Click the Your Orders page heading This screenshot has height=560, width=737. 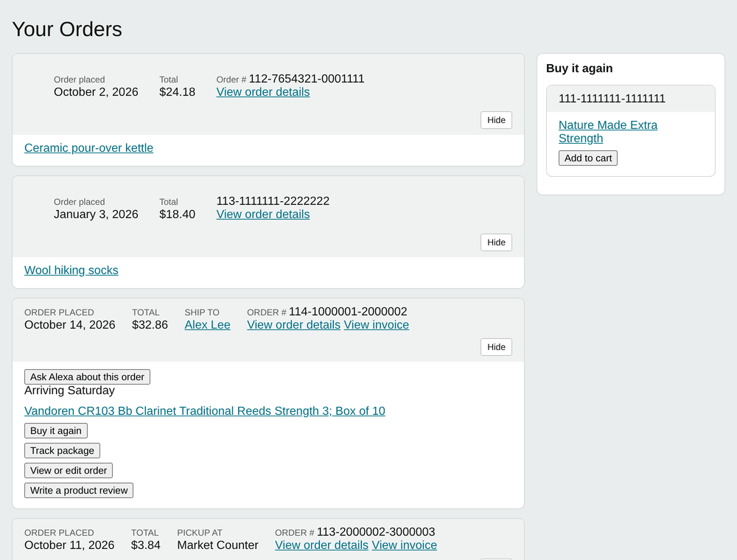coord(67,29)
